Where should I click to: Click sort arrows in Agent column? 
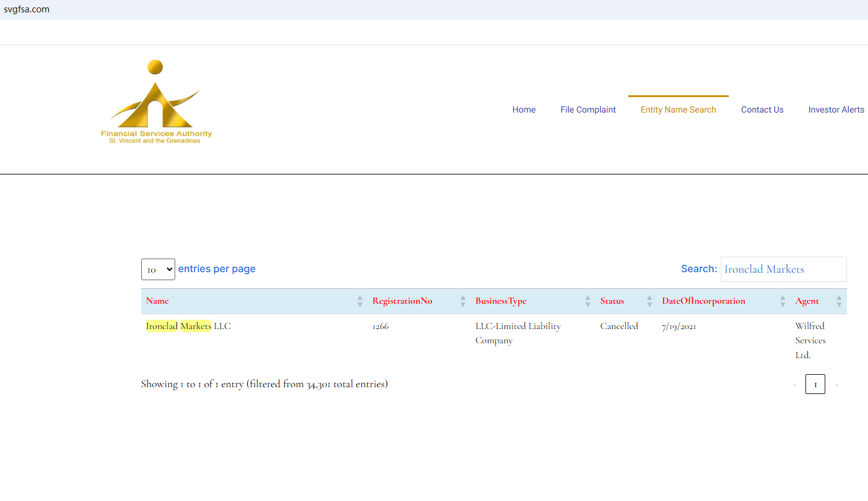point(839,301)
